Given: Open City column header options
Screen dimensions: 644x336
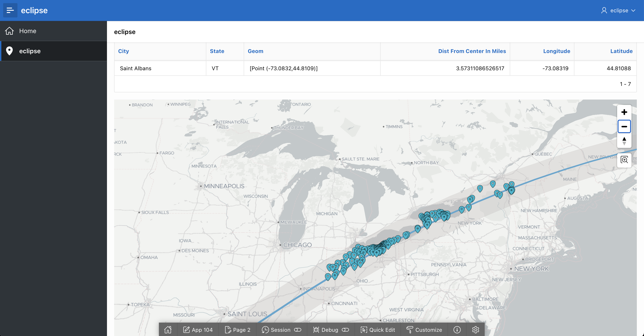Looking at the screenshot, I should pyautogui.click(x=124, y=51).
